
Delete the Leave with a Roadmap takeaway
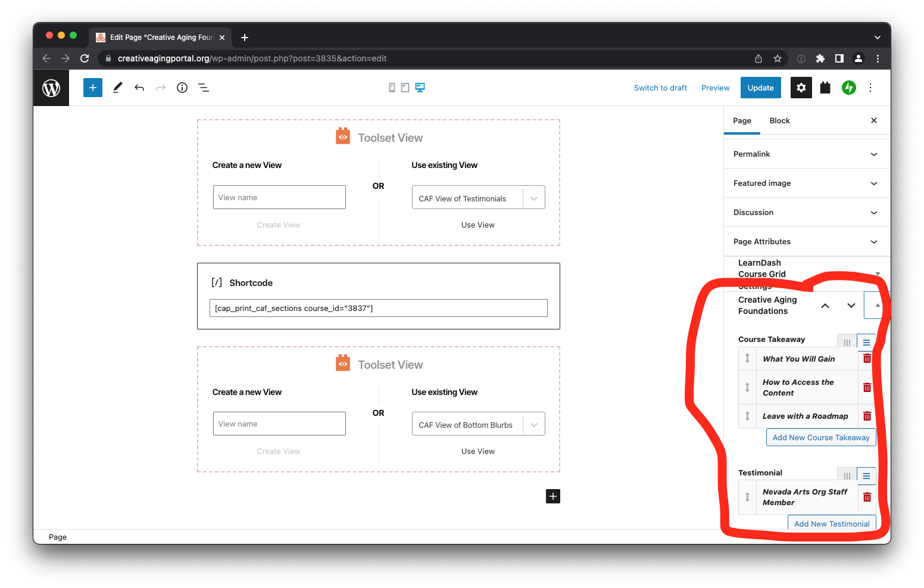[867, 416]
